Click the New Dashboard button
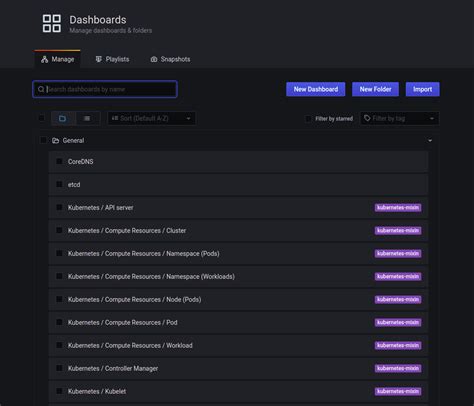 (x=316, y=89)
